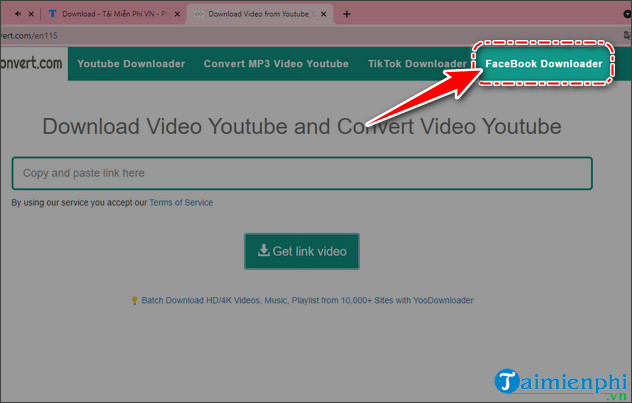This screenshot has height=403, width=632.
Task: Close the first tab with the speaker icon
Action: click(x=31, y=14)
